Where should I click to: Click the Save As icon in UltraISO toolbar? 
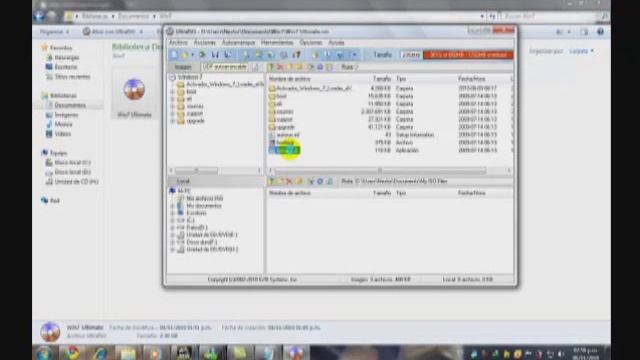point(228,55)
